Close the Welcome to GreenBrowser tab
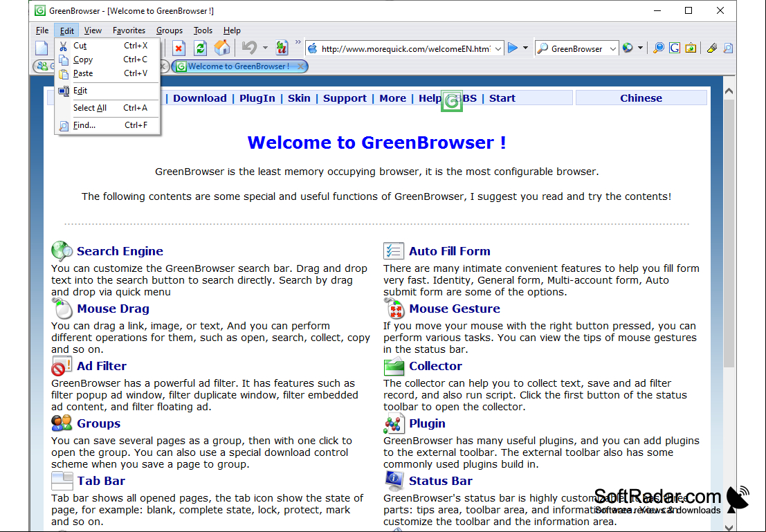The height and width of the screenshot is (532, 766). (300, 66)
